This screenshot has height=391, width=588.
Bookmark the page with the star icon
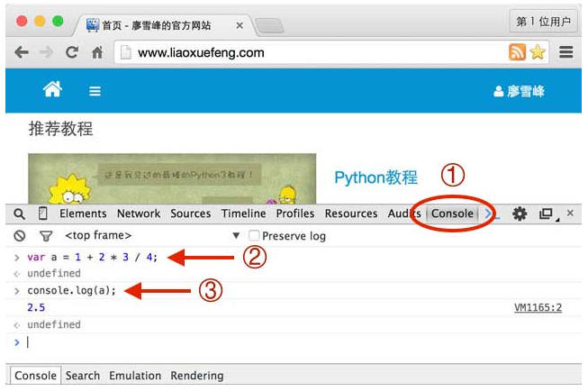point(538,52)
